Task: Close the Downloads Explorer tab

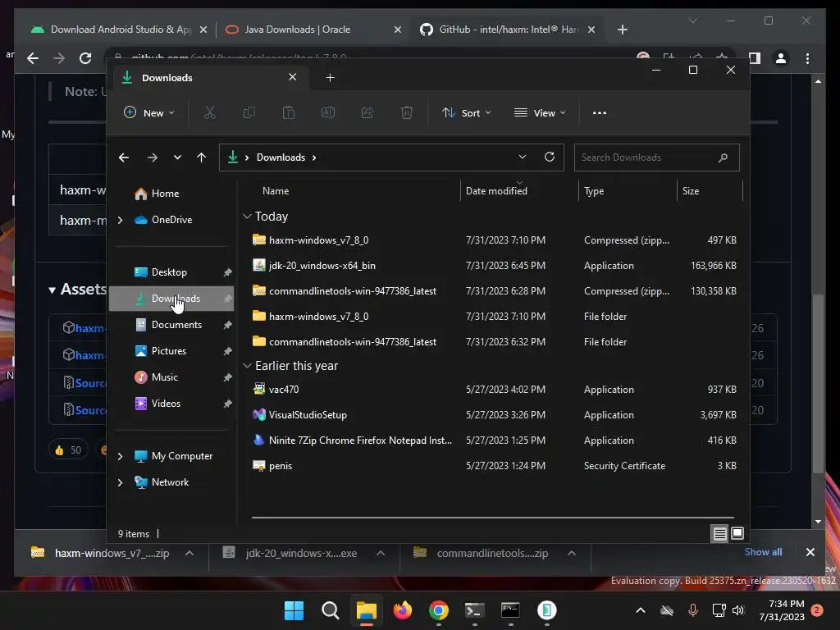Action: coord(293,77)
